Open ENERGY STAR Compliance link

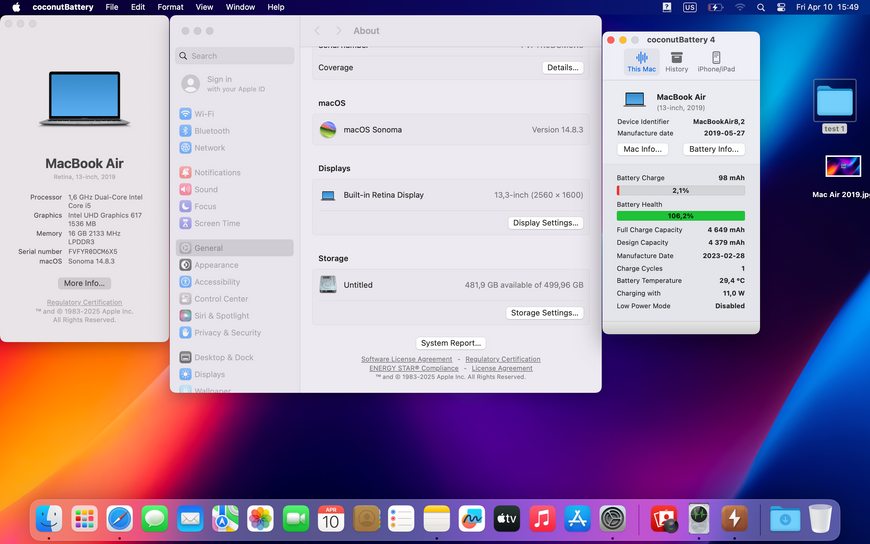coord(414,368)
